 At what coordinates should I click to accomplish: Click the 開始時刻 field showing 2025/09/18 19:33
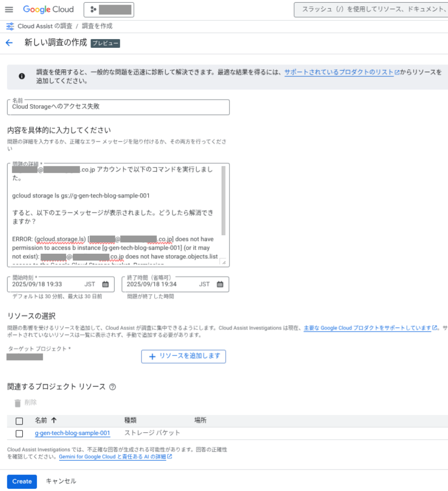(60, 284)
